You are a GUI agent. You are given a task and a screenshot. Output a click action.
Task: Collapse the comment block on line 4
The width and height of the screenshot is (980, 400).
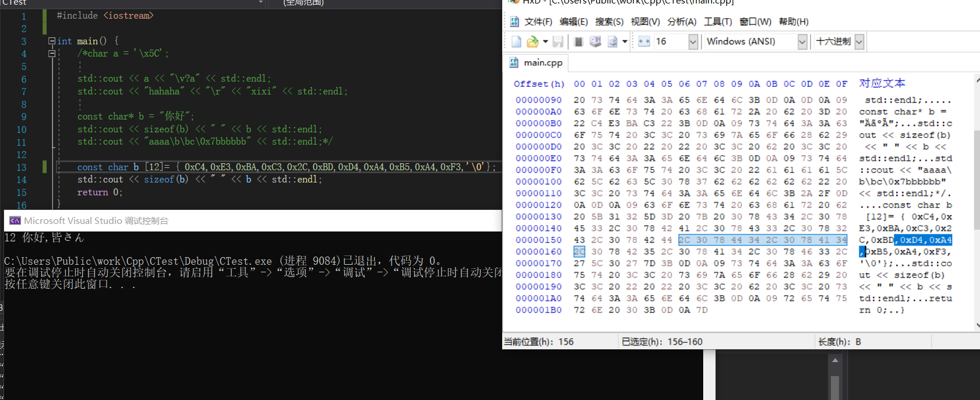tap(52, 54)
